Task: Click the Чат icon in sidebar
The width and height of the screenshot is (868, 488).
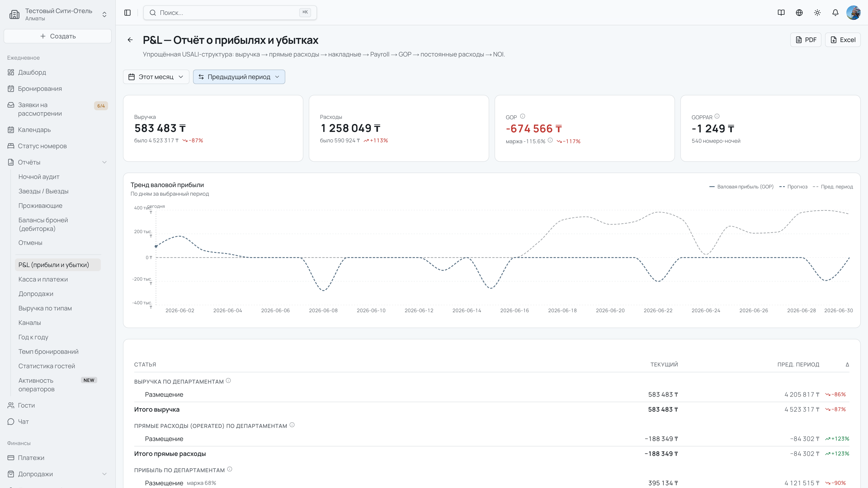Action: pyautogui.click(x=11, y=422)
